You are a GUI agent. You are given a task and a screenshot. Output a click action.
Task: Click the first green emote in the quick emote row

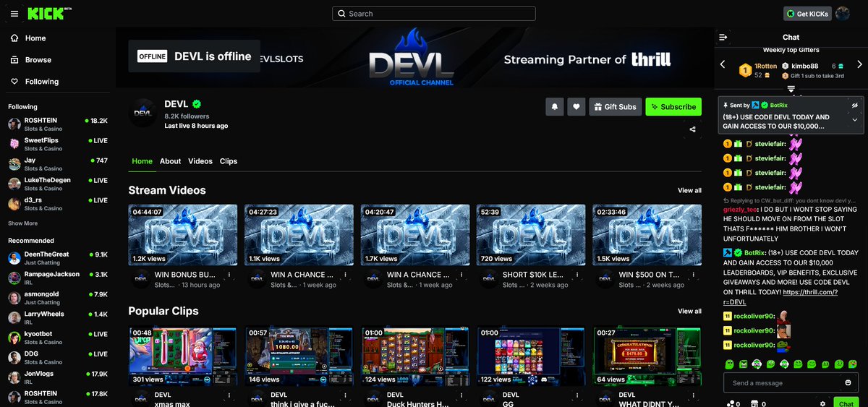[728, 363]
